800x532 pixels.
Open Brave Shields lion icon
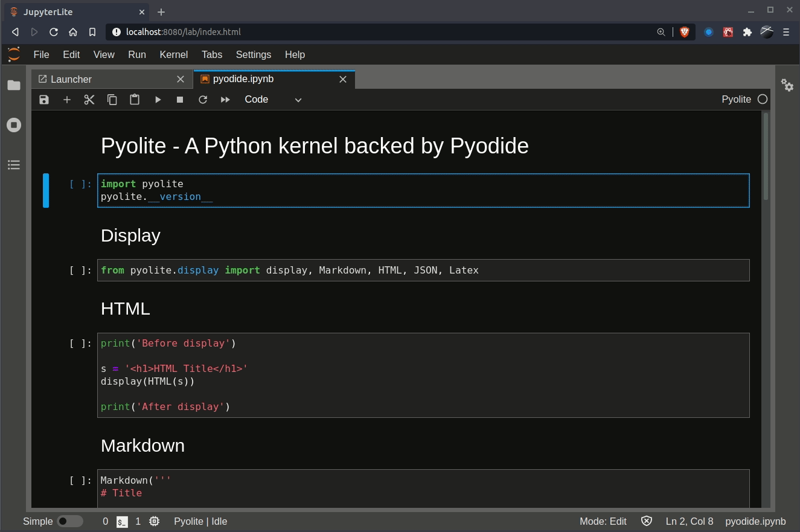click(x=684, y=32)
